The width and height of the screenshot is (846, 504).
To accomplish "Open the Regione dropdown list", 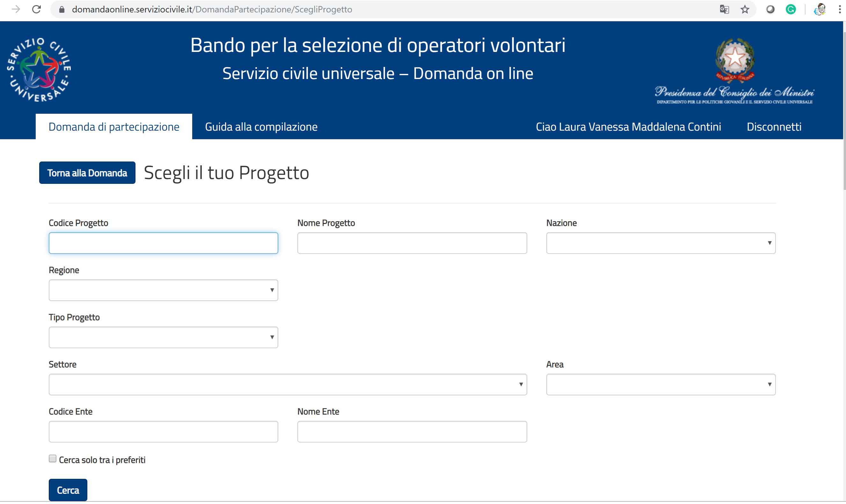I will [x=163, y=290].
